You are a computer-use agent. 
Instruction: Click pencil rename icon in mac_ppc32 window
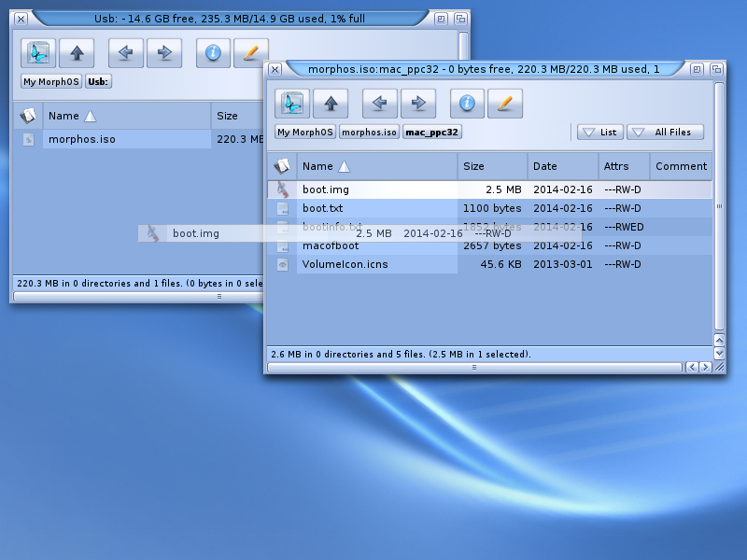pos(505,104)
